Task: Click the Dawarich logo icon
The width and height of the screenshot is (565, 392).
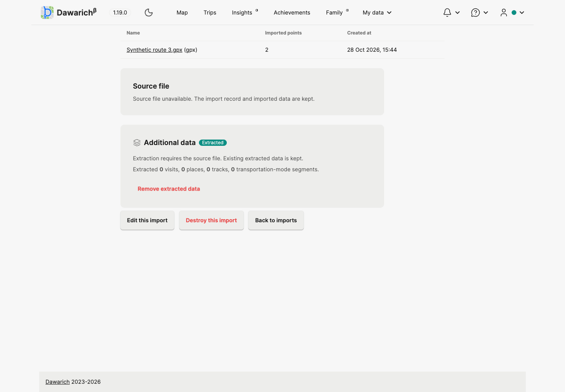Action: pyautogui.click(x=47, y=13)
